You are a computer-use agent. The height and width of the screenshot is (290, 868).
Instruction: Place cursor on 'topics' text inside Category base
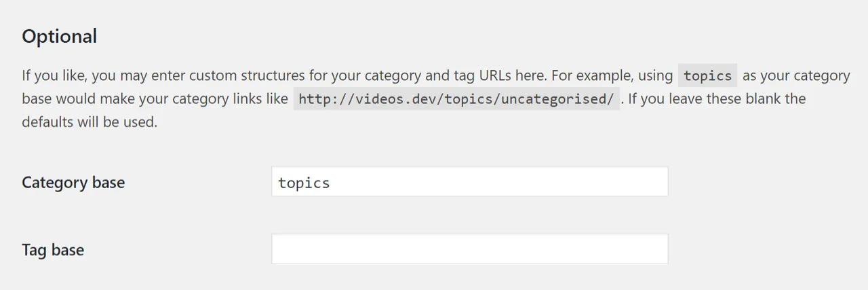tap(304, 183)
